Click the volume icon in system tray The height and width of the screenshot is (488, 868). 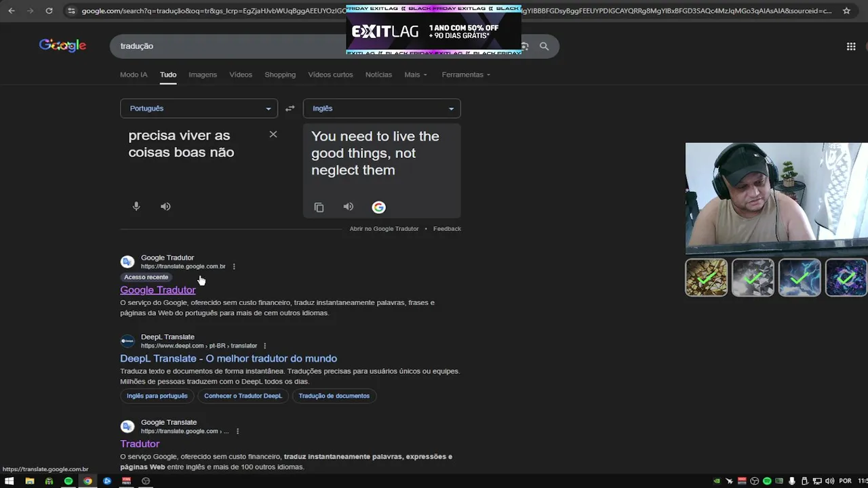(830, 481)
